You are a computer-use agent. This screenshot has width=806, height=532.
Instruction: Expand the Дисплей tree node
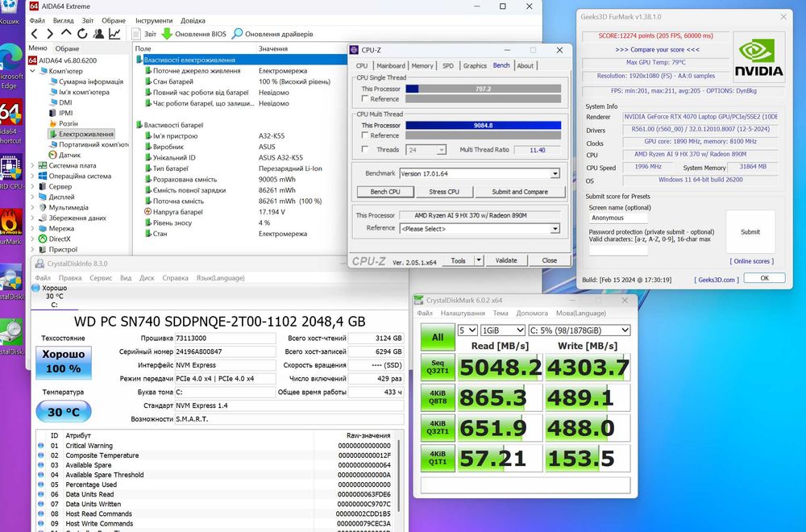point(33,197)
